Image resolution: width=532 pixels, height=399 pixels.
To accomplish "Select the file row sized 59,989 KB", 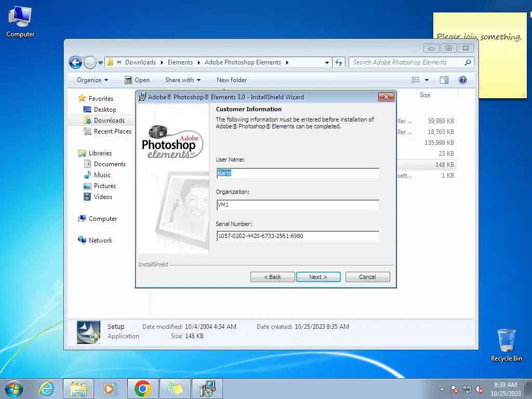I will [x=426, y=121].
